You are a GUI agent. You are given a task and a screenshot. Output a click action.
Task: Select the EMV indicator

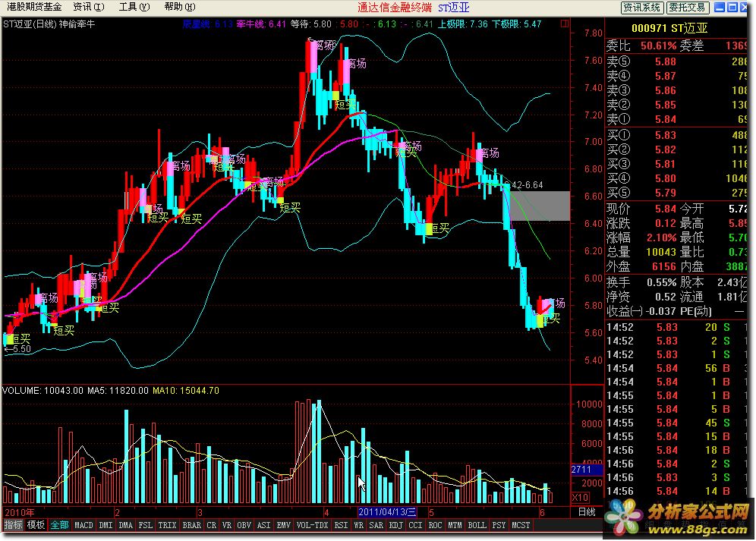coord(284,525)
